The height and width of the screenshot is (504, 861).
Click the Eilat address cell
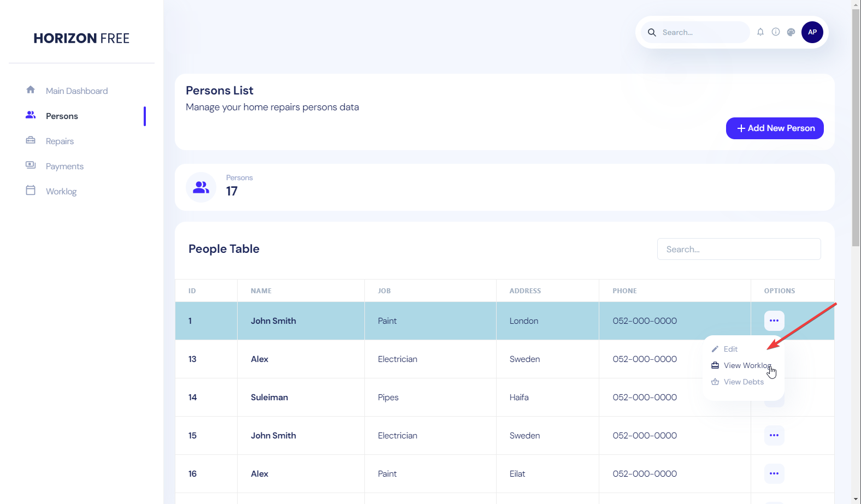point(517,474)
